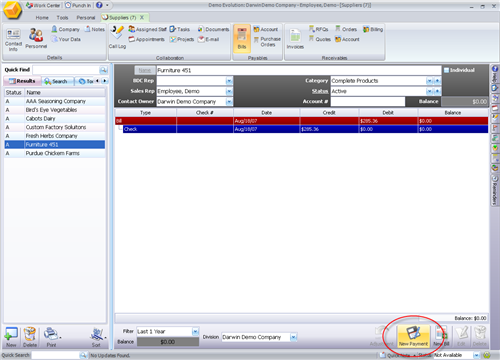Screen dimensions: 500x360
Task: Click the Quick Find magnifier icon
Action: (103, 70)
